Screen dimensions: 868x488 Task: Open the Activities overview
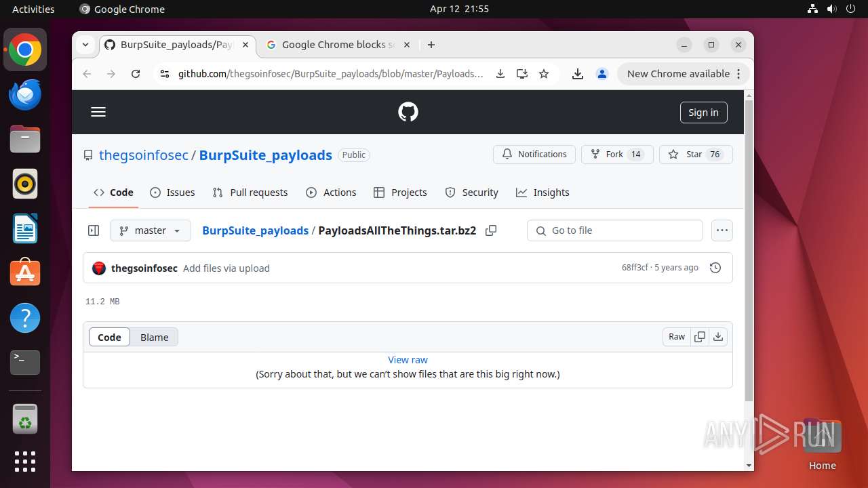tap(33, 9)
